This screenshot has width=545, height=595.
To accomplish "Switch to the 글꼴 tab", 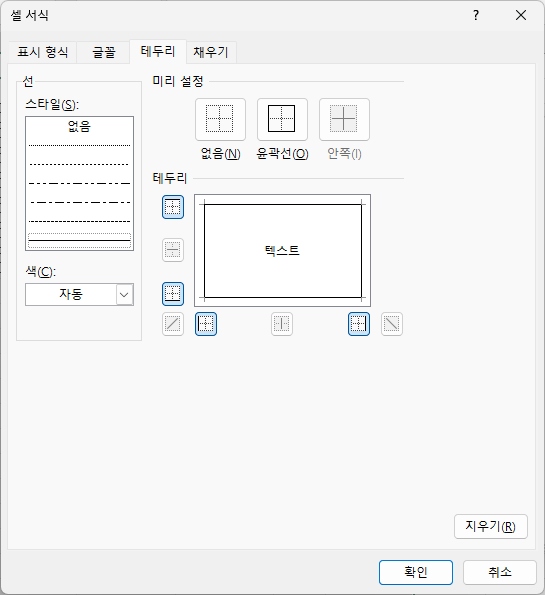I will (104, 52).
